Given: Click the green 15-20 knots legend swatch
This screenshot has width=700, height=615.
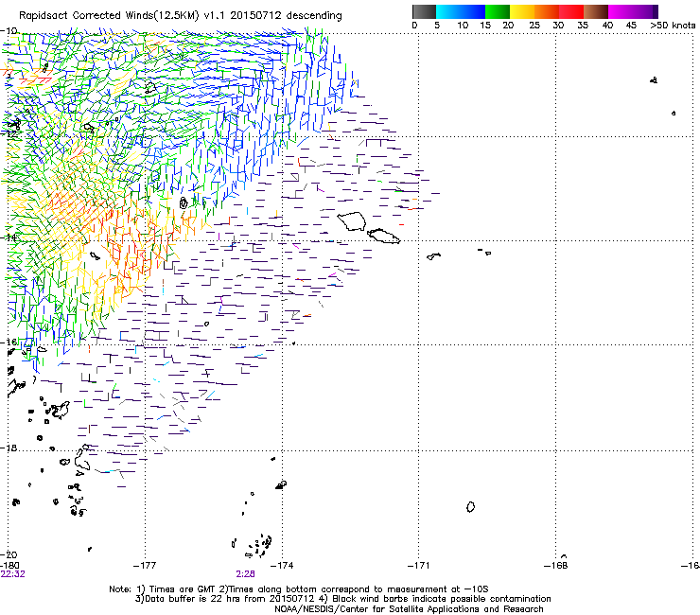Looking at the screenshot, I should coord(498,11).
